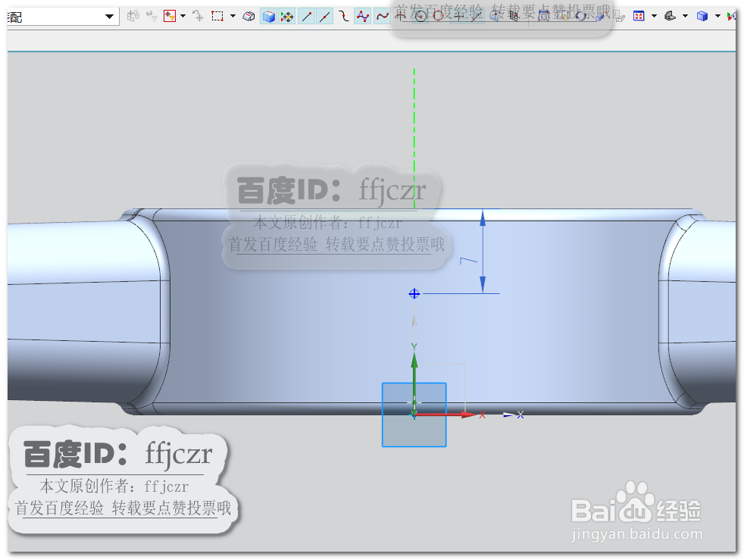Expand the Fit view dropdown arrow
Viewport: 744px width, 560px height.
(x=655, y=16)
